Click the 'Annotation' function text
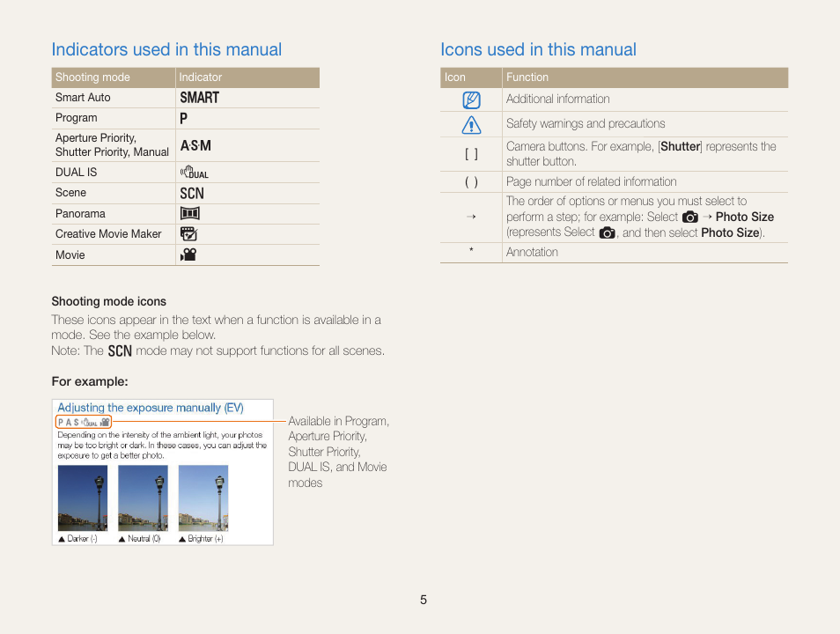Screen dimensions: 840x634 click(532, 253)
